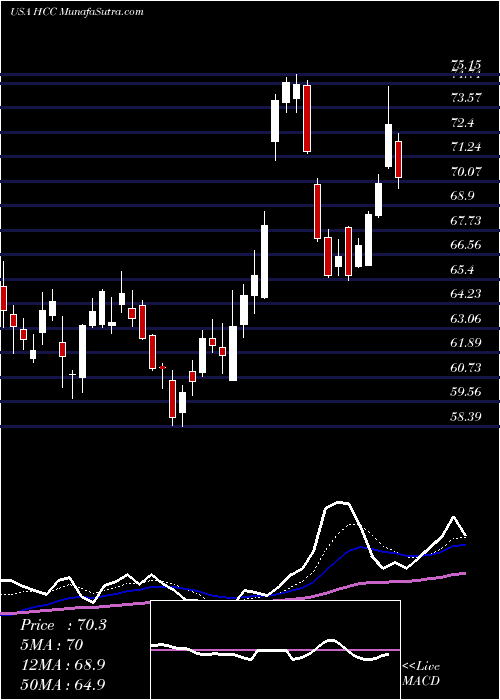
Task: Click the Price : 70.3 readout
Action: (x=63, y=625)
